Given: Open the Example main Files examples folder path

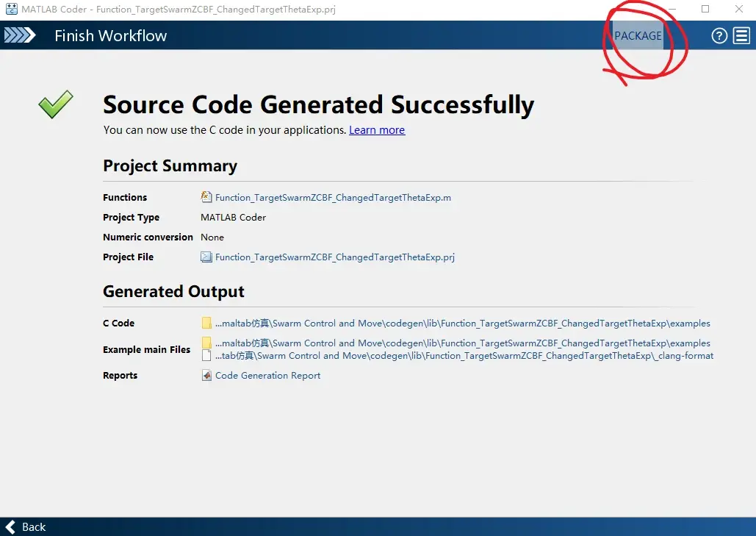Looking at the screenshot, I should coord(462,343).
